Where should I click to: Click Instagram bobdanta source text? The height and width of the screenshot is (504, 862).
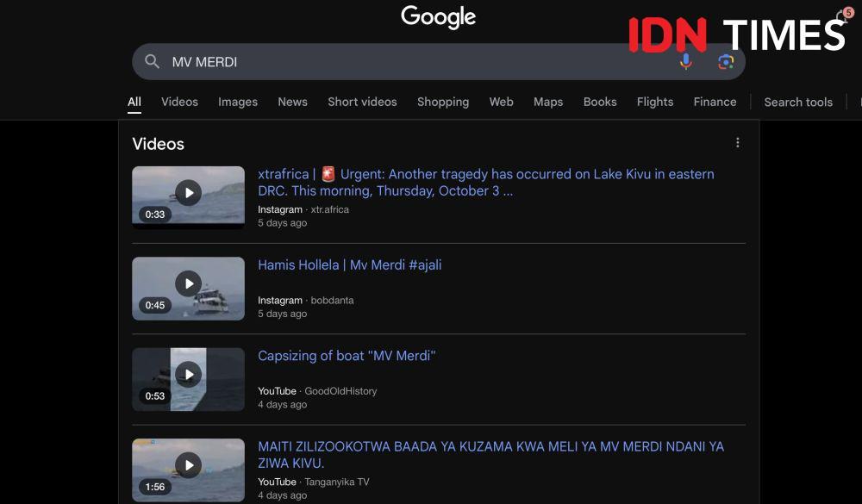point(306,300)
